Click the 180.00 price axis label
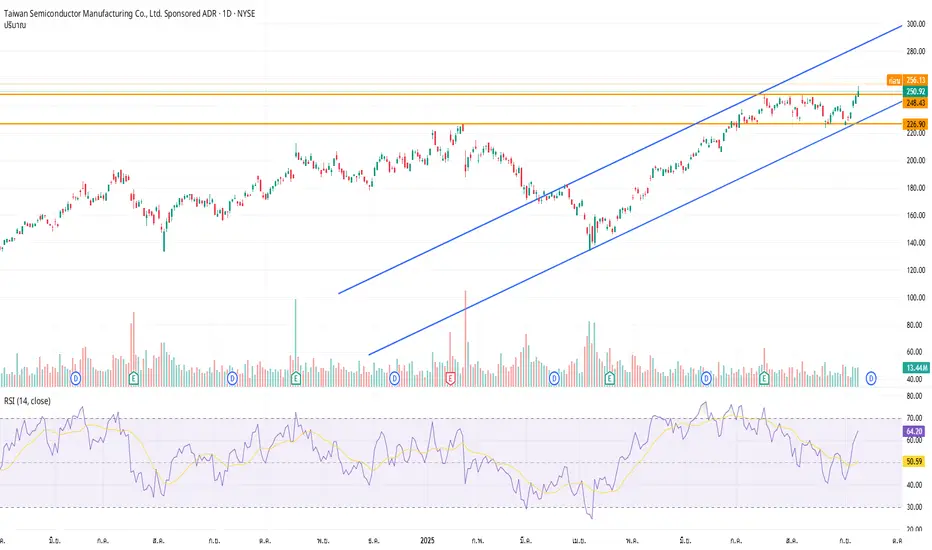Screen dimensions: 932x550 pyautogui.click(x=915, y=188)
